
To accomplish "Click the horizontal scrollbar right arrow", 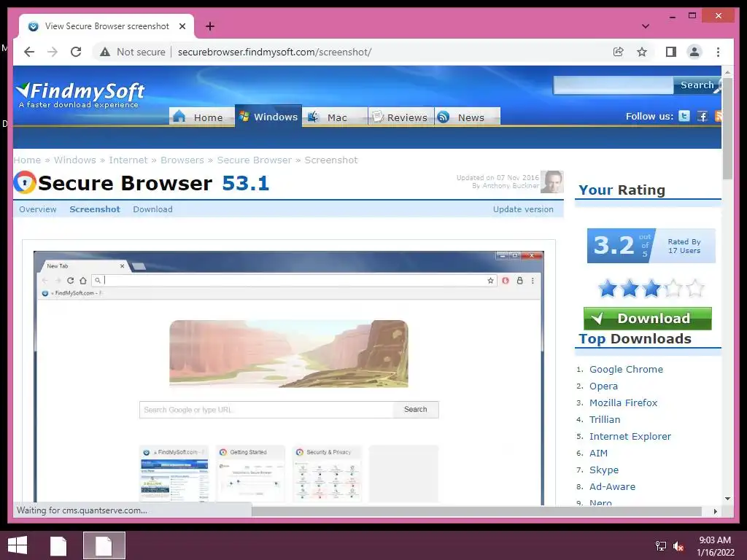I will [x=715, y=511].
